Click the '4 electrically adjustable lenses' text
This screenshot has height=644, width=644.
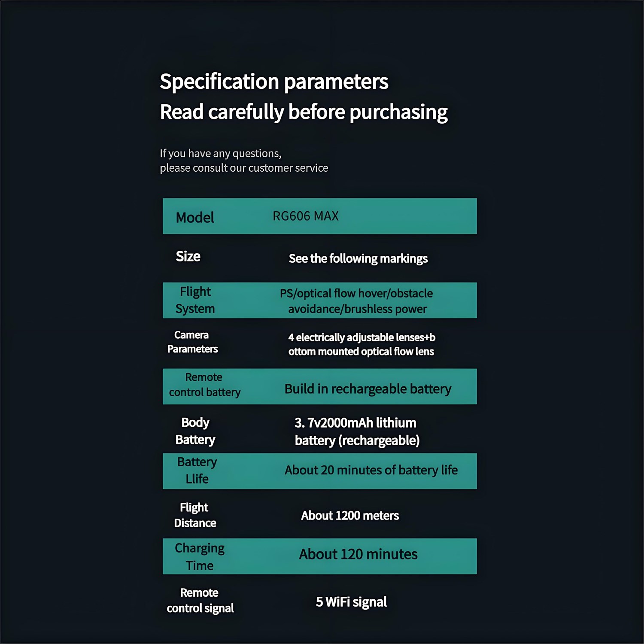click(x=361, y=344)
